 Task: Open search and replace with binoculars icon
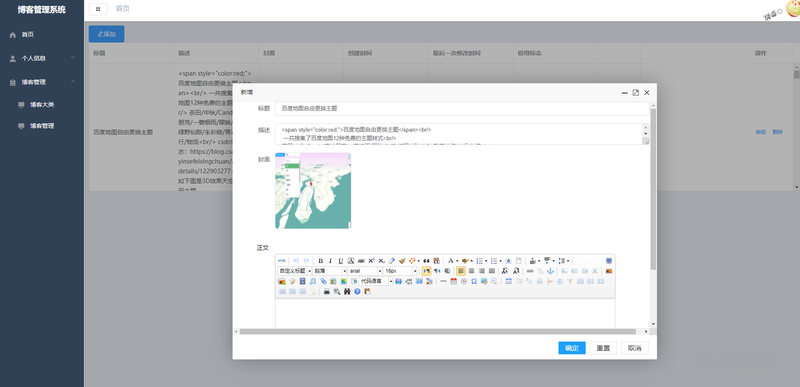click(347, 291)
